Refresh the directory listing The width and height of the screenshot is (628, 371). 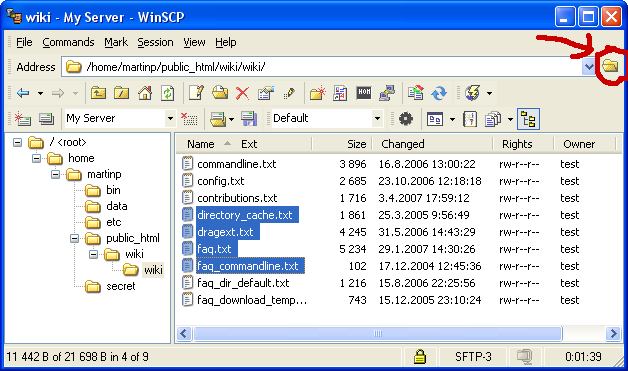point(167,93)
